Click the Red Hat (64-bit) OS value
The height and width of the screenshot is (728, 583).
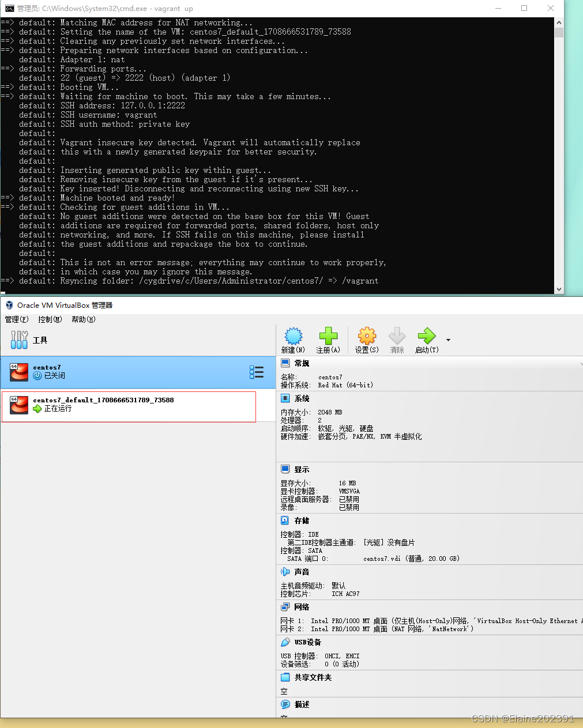coord(345,385)
